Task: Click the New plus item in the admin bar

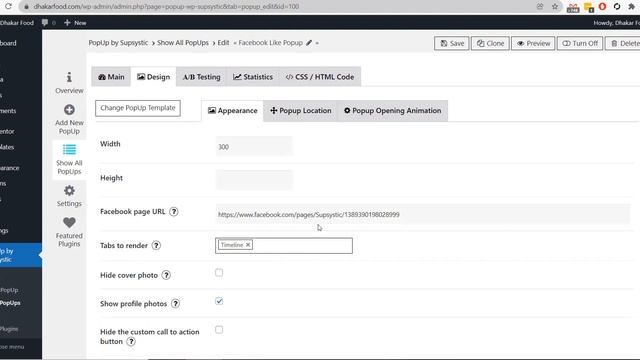Action: coord(75,23)
